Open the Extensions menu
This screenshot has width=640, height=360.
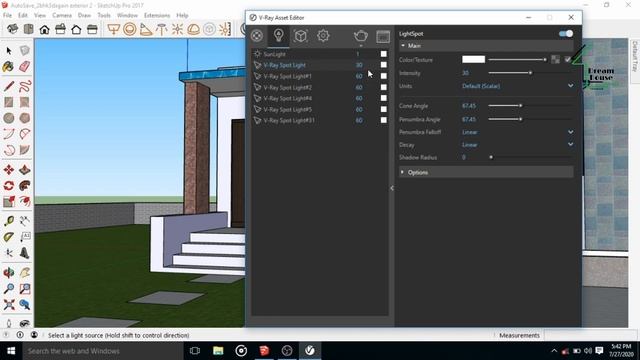[157, 15]
